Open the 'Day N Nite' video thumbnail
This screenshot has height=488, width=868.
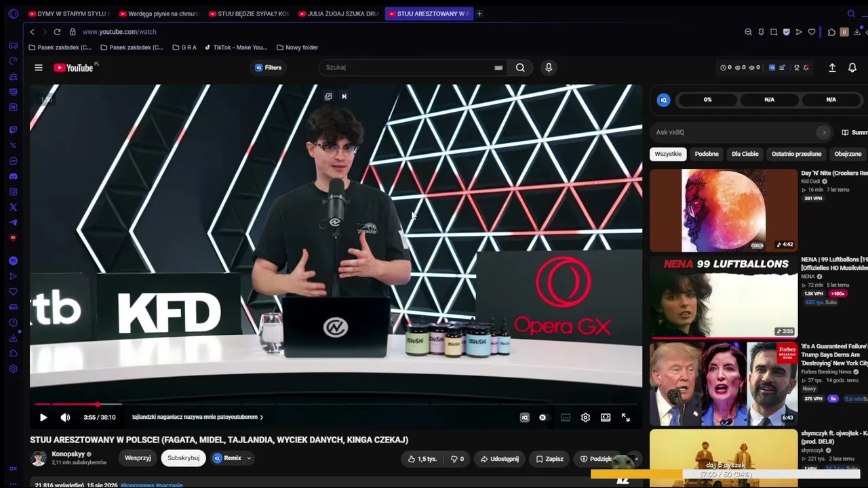(x=724, y=211)
